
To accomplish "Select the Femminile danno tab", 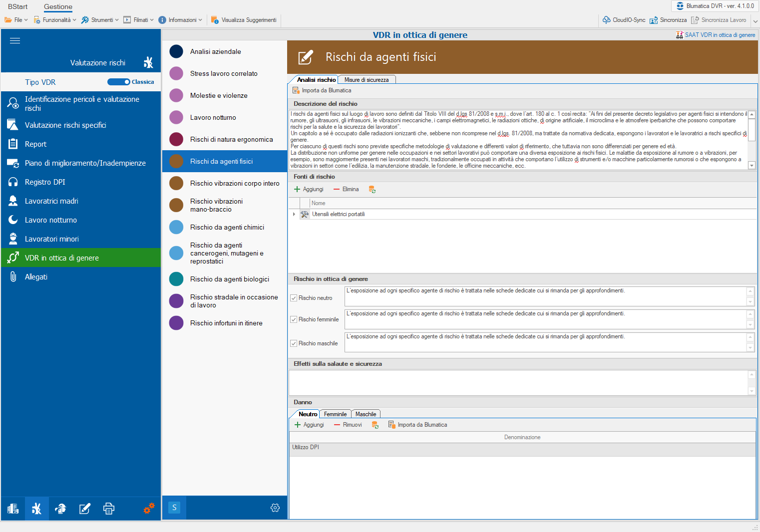I will click(x=335, y=414).
